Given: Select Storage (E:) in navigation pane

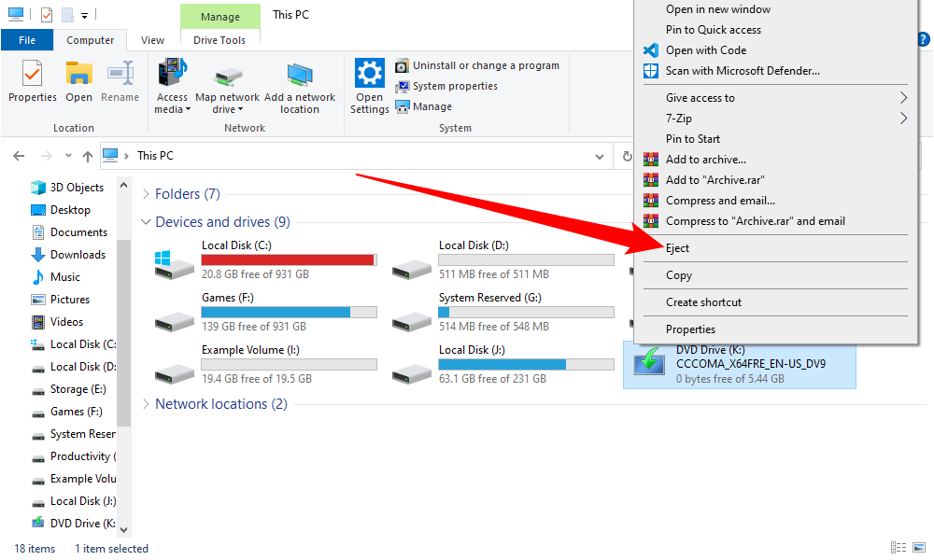Looking at the screenshot, I should click(x=68, y=389).
